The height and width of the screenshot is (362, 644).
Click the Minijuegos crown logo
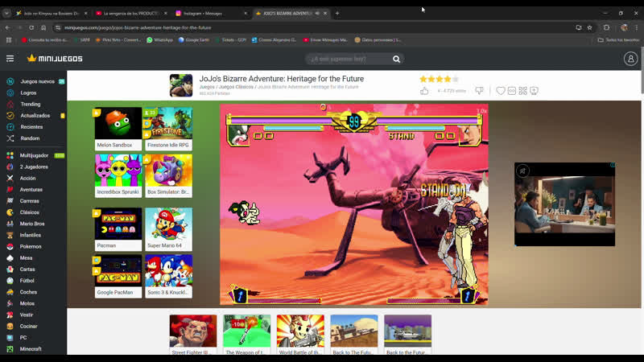pos(55,59)
